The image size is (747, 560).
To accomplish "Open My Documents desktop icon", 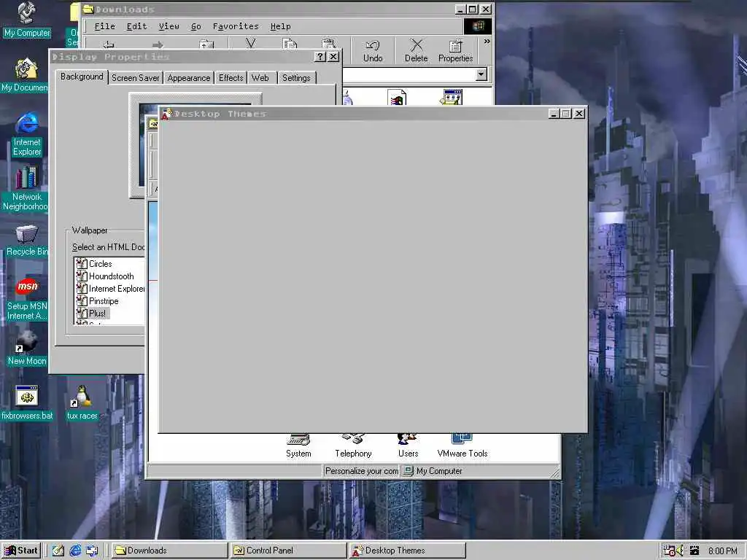I will 26,75.
